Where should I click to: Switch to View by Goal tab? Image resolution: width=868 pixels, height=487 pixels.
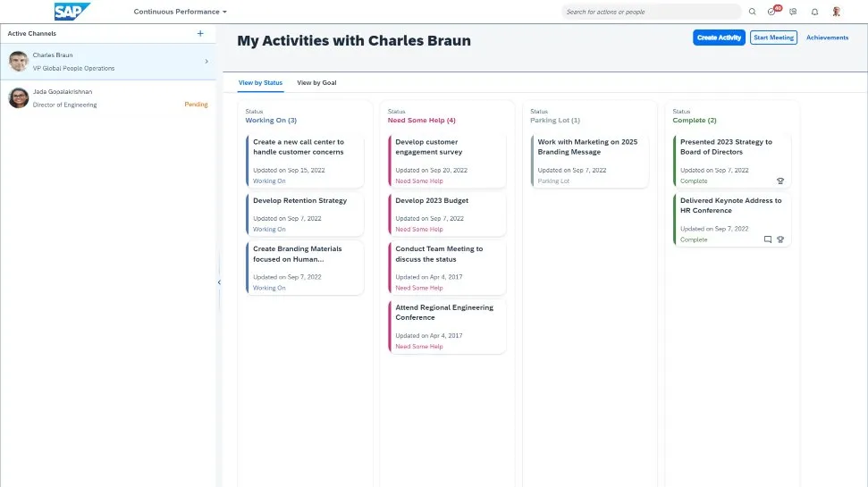coord(316,83)
